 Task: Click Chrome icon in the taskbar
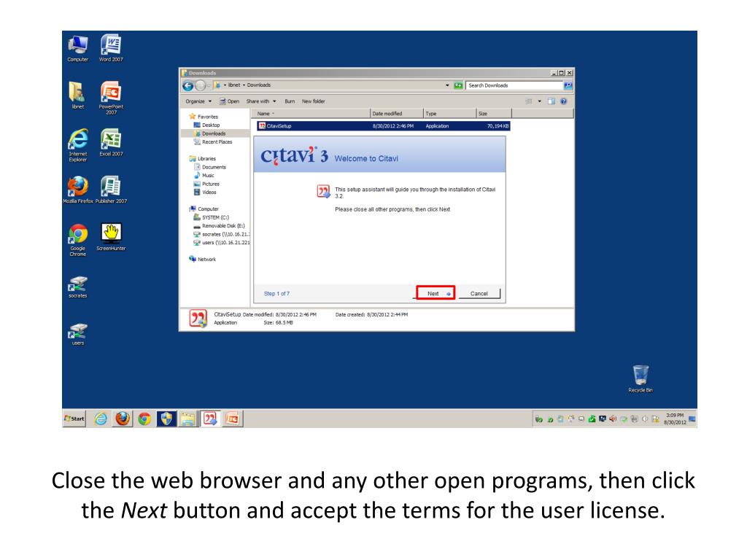144,419
